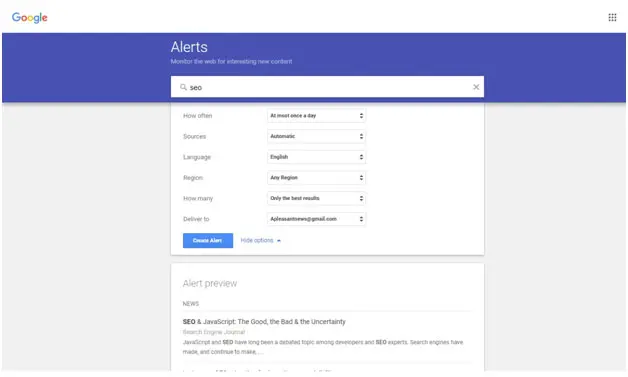Click the 'seo' search input field

click(327, 87)
